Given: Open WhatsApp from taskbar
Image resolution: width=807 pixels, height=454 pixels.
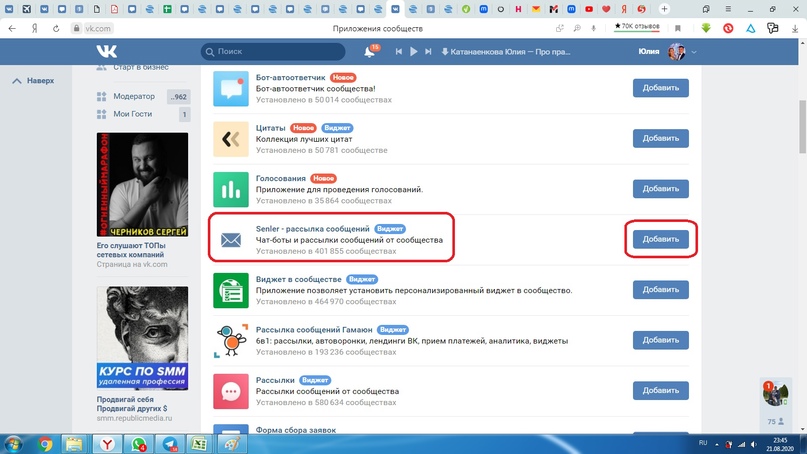Looking at the screenshot, I should click(138, 444).
